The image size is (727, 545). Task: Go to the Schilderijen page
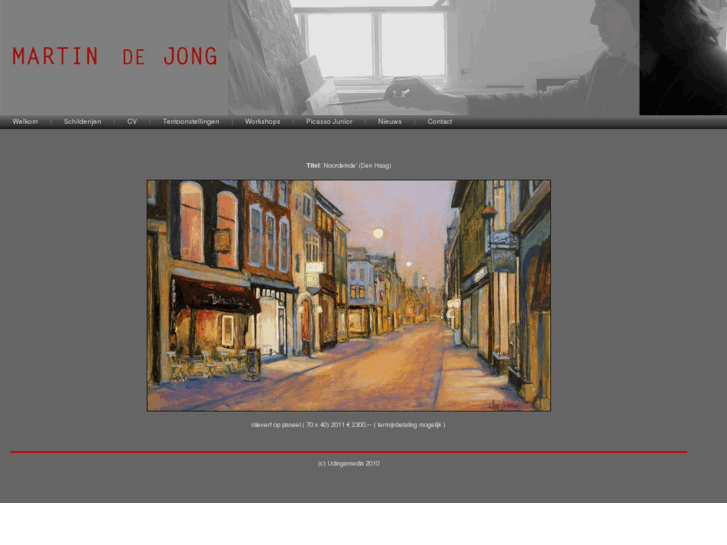pos(82,122)
